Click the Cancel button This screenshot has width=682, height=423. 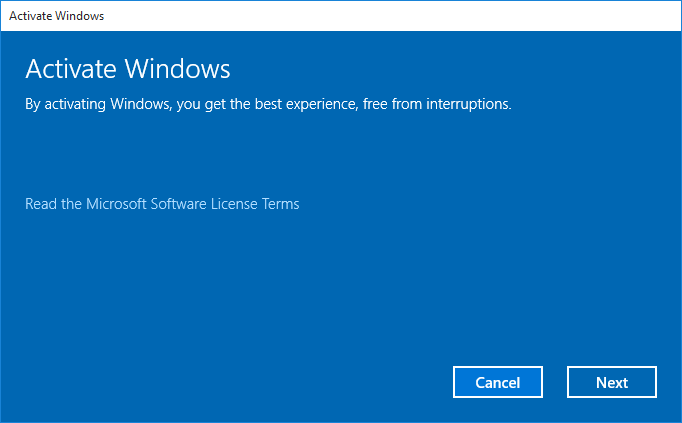[498, 382]
